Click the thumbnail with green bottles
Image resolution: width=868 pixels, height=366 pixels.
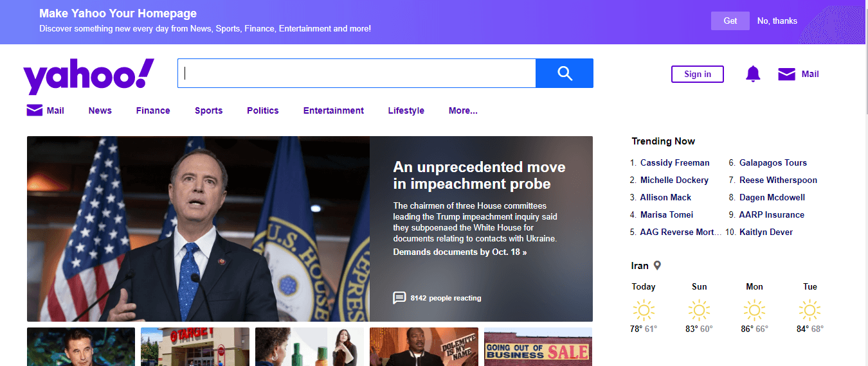(309, 347)
